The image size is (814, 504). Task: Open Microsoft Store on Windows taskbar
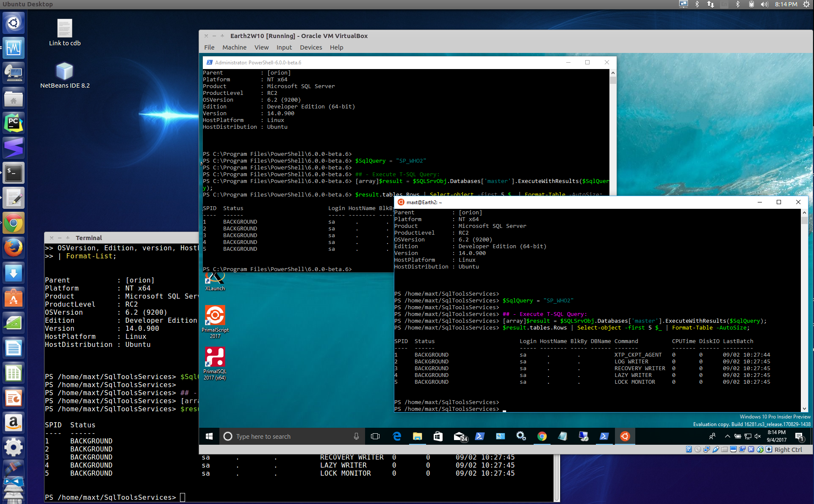point(438,436)
